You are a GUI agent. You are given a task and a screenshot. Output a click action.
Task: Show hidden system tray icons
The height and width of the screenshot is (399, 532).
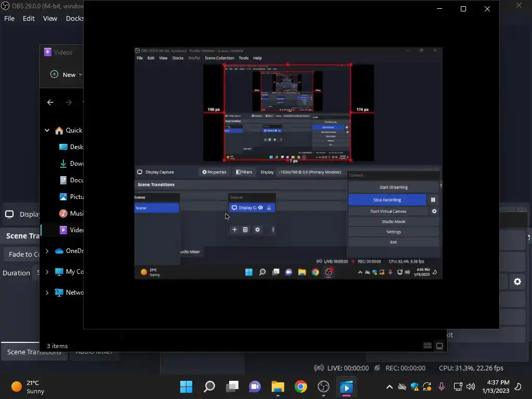click(x=390, y=387)
